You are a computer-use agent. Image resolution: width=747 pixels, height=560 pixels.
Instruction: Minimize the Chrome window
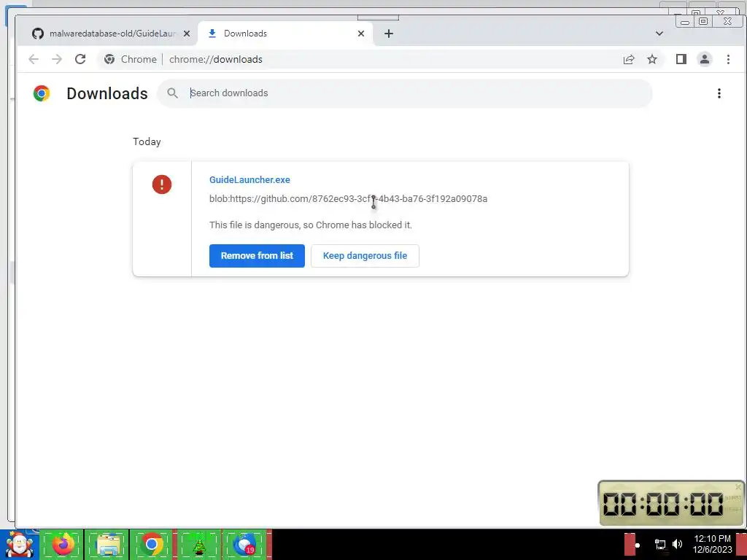685,21
